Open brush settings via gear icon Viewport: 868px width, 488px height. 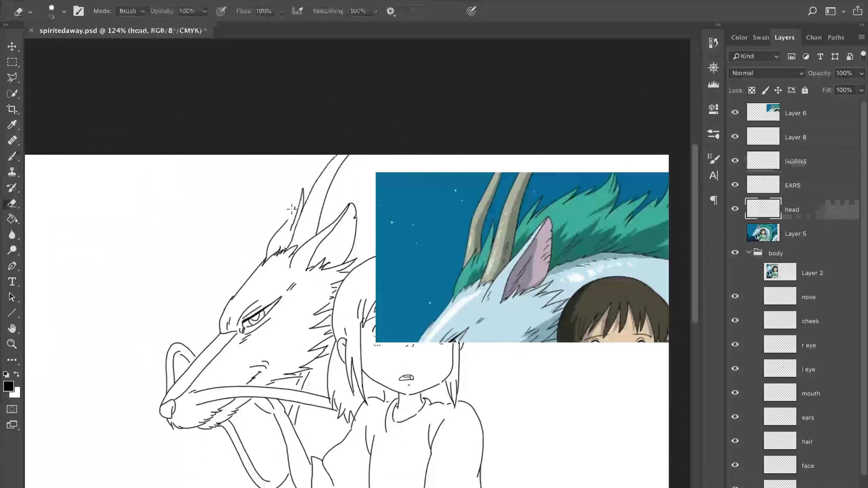pos(391,11)
